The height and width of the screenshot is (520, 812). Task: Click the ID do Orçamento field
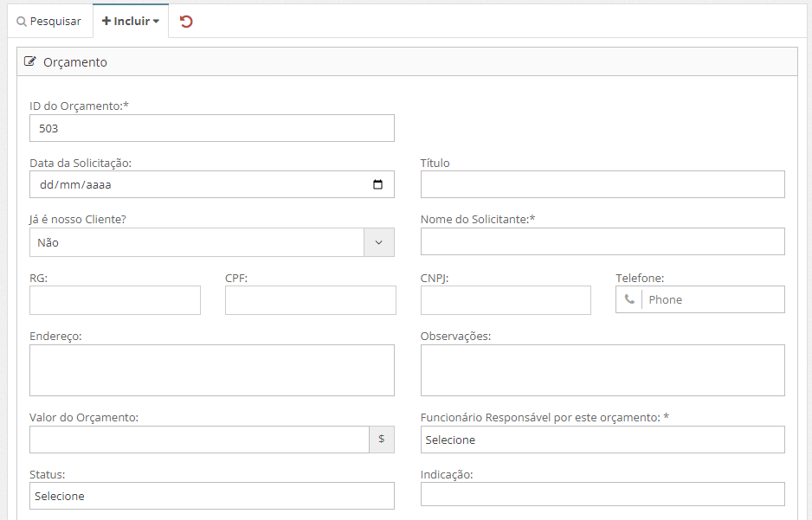[x=211, y=128]
